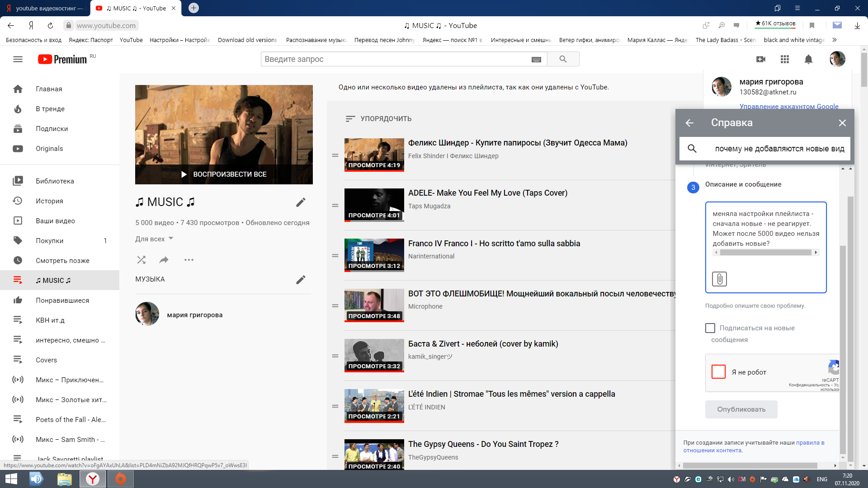Open 'ADELE- Make You Feel My Love' video title

pos(487,193)
